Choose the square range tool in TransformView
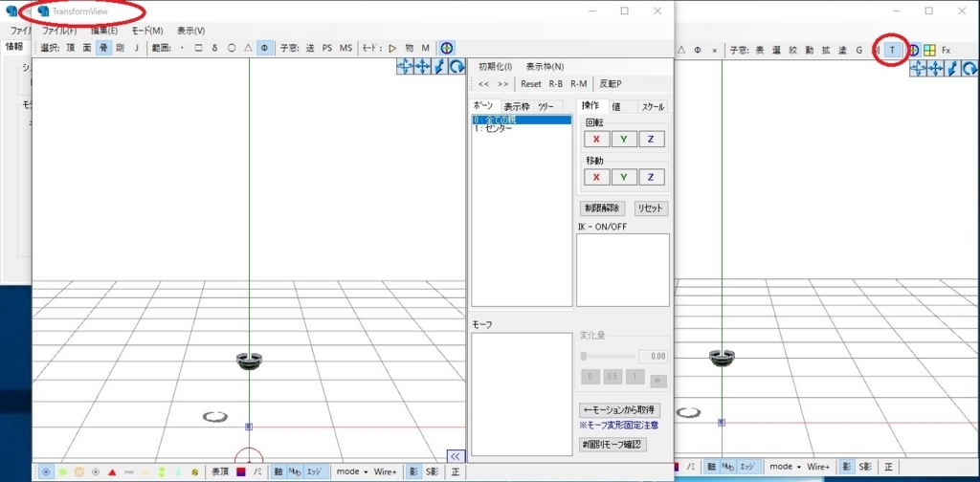 198,48
